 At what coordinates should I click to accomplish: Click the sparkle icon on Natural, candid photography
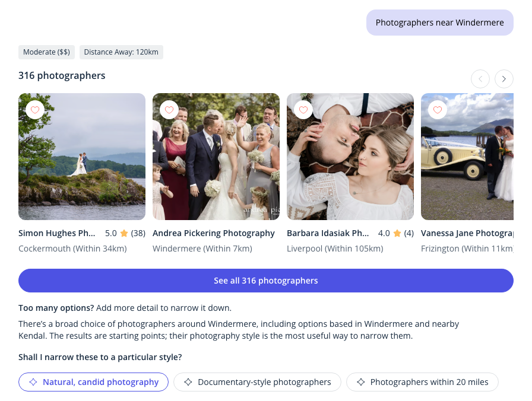(33, 382)
